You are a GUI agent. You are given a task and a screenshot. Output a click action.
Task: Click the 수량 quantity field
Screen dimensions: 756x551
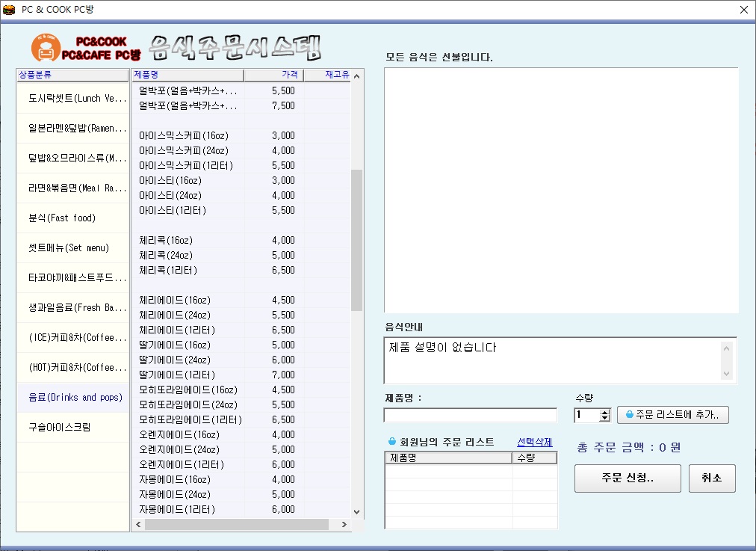[x=586, y=415]
